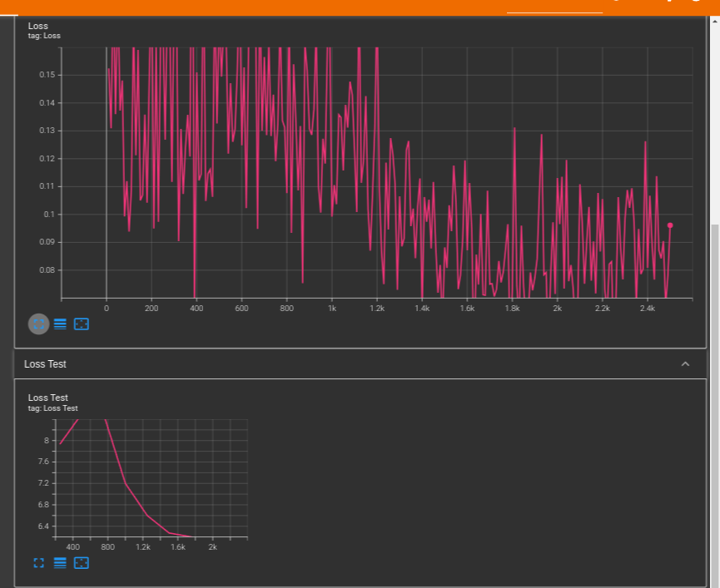Toggle actual size for the Loss chart

(38, 324)
